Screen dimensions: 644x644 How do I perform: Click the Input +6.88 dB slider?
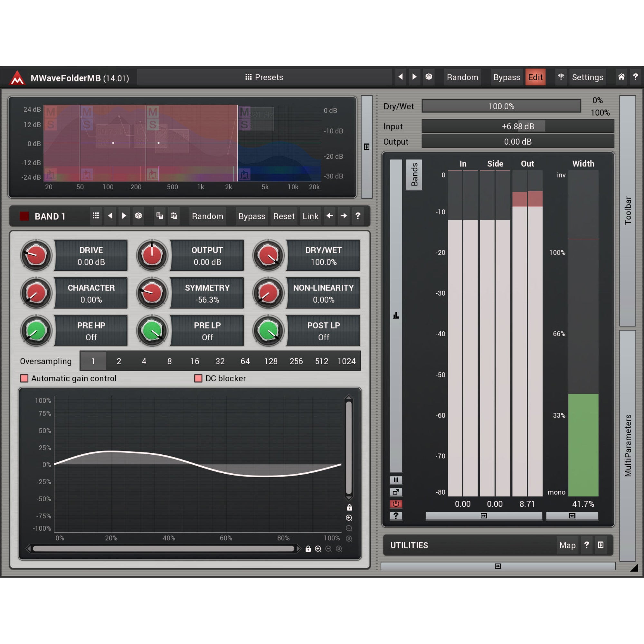point(518,126)
